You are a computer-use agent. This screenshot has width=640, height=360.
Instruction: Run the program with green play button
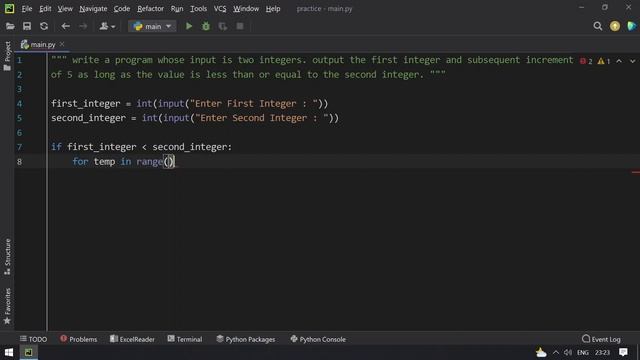(x=189, y=27)
